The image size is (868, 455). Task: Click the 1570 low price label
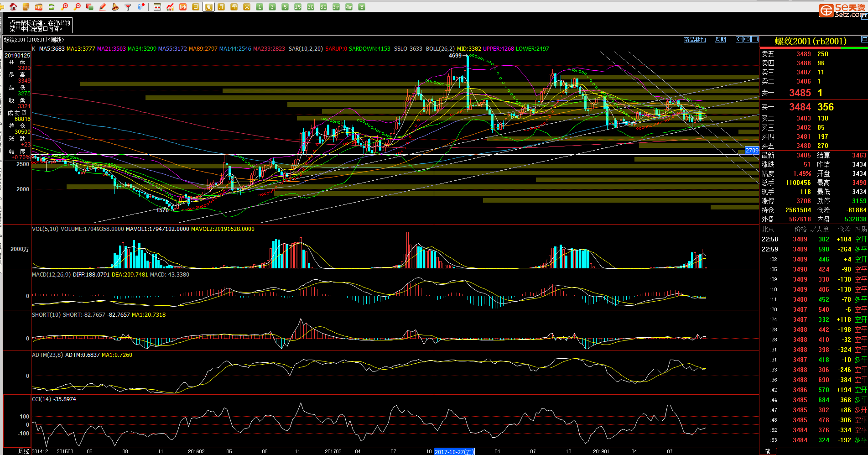162,210
